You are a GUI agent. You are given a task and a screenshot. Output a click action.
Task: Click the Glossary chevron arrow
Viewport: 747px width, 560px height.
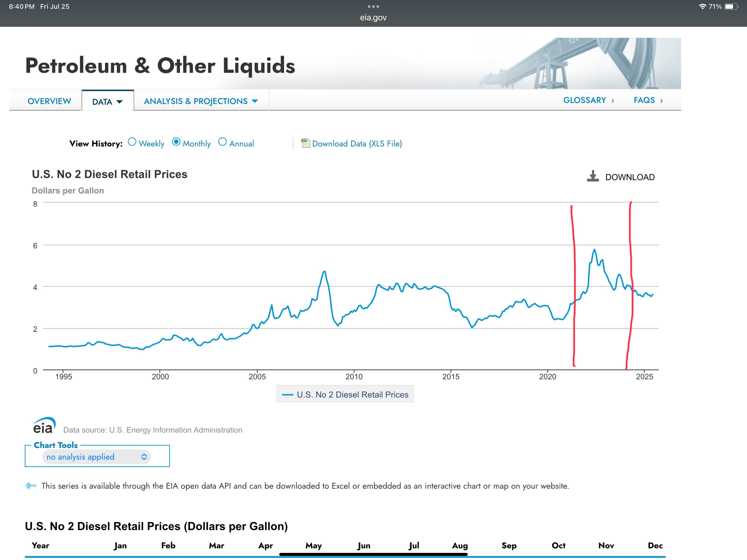(612, 101)
